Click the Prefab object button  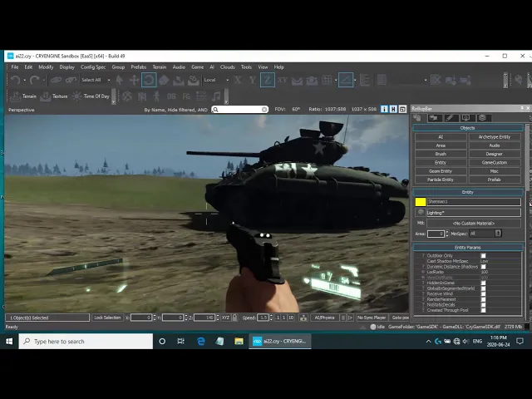[x=495, y=180]
